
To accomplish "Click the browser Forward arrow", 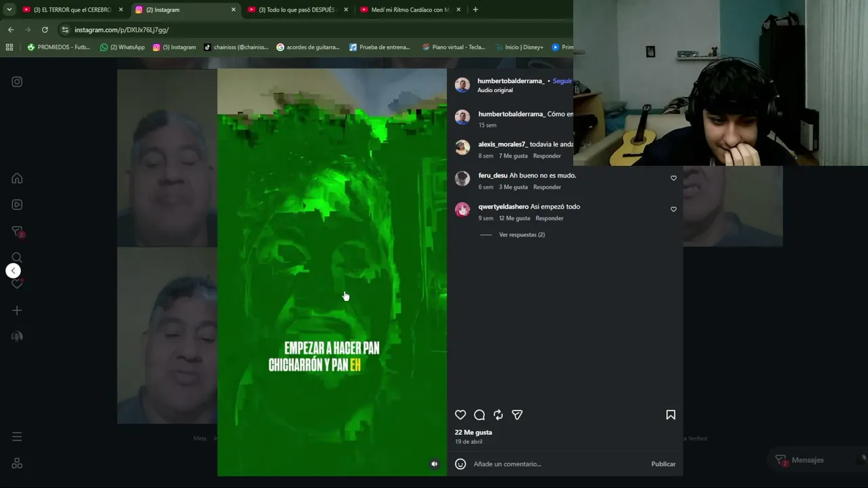I will (28, 30).
